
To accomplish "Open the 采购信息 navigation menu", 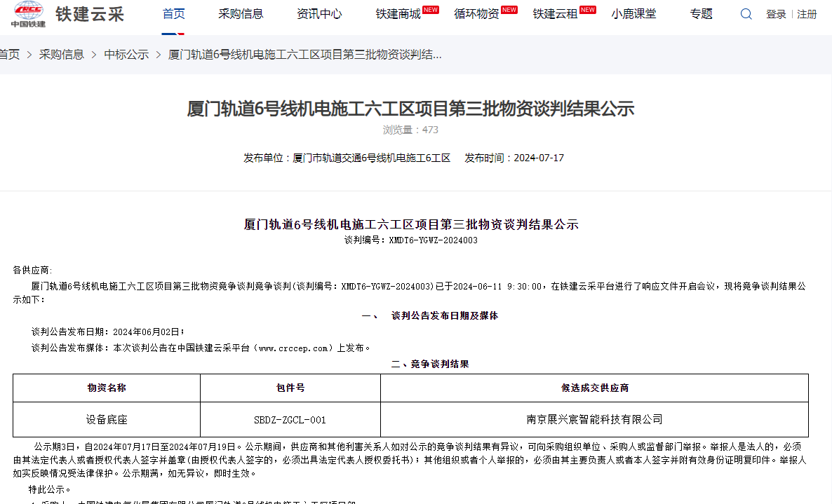I will [241, 14].
